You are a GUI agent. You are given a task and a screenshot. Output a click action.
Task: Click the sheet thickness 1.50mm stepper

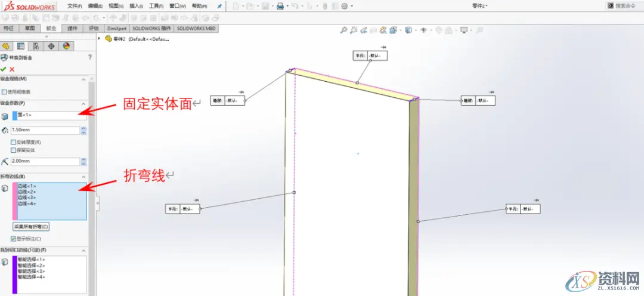[84, 131]
